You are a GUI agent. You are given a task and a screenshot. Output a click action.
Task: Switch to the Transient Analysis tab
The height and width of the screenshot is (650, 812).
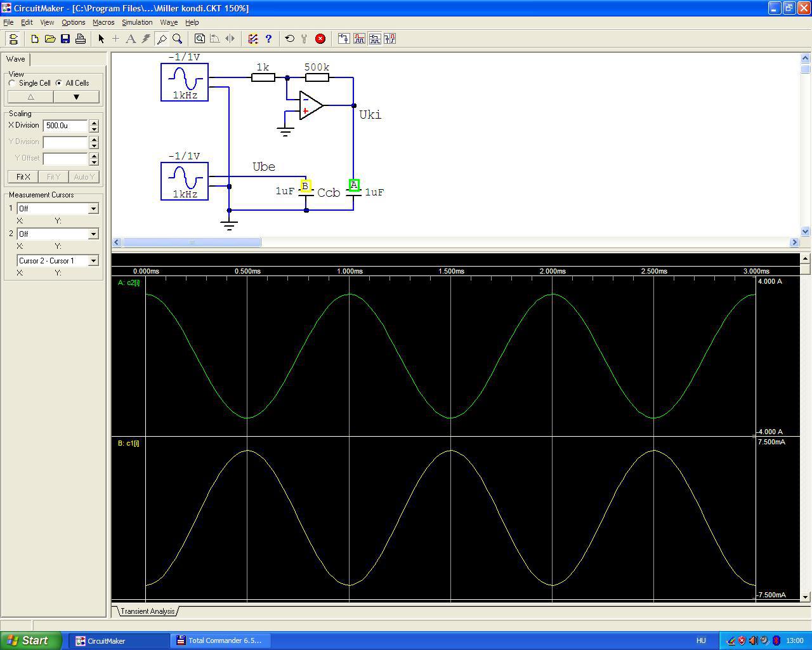point(147,611)
